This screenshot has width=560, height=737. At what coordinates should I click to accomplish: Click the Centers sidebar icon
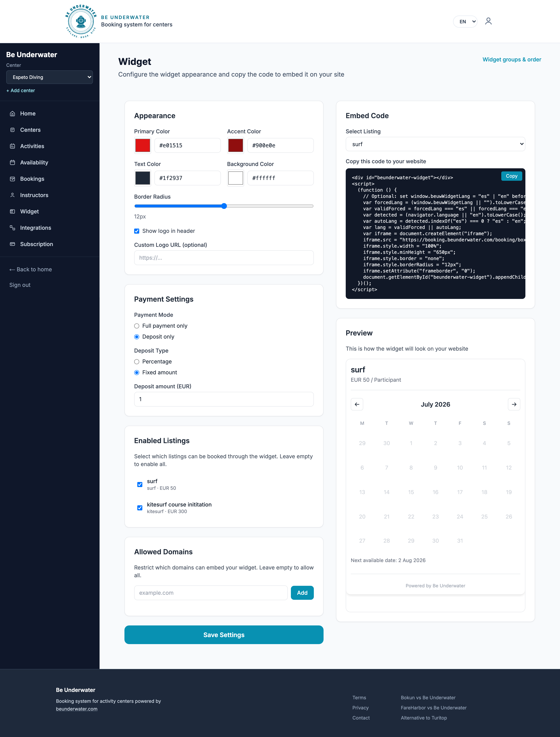click(12, 130)
